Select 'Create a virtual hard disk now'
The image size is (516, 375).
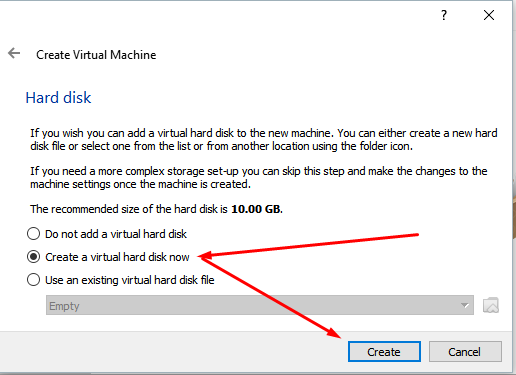[108, 257]
